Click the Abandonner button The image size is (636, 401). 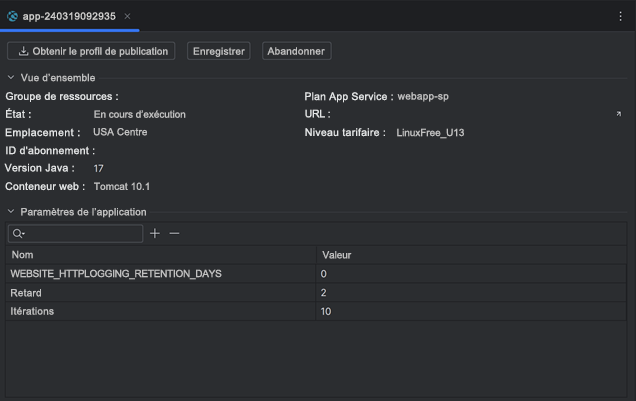coord(297,51)
